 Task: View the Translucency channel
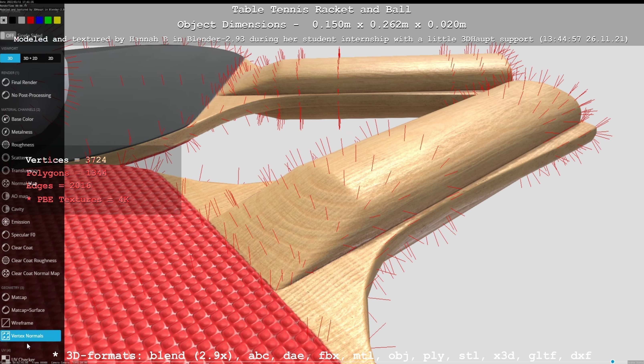coord(20,170)
